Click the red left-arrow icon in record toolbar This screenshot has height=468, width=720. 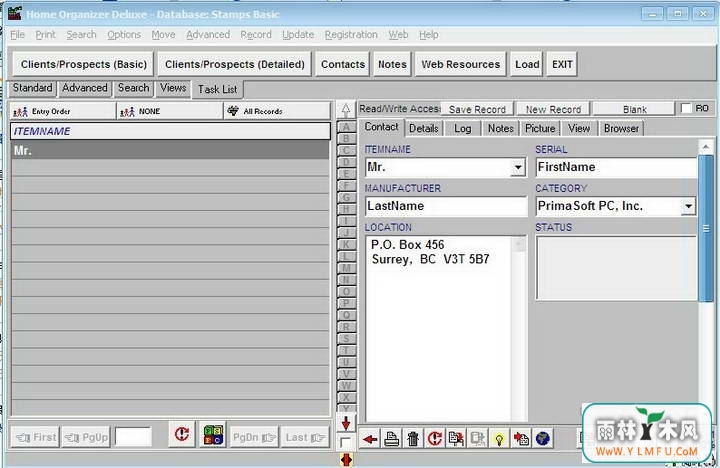[370, 439]
